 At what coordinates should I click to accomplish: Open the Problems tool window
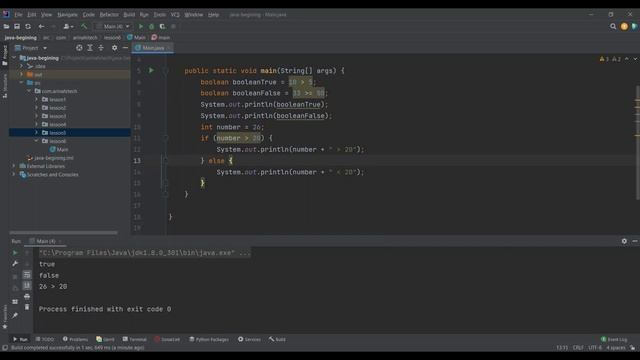(x=75, y=340)
